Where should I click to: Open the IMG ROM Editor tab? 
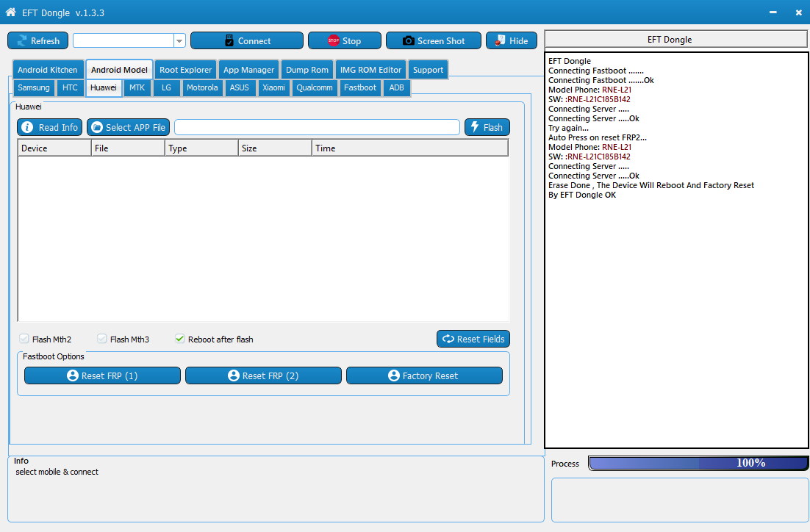(x=371, y=70)
